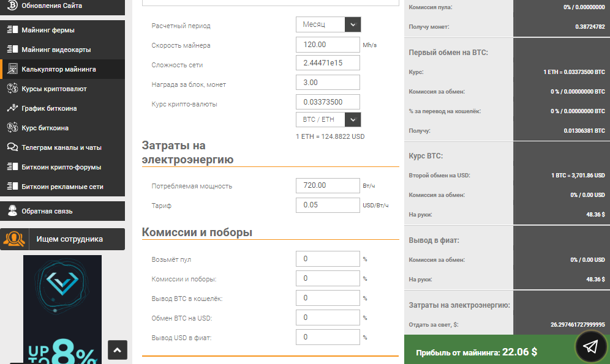The width and height of the screenshot is (610, 364).
Task: Click the arrow of the Месяц dropdown
Action: pyautogui.click(x=353, y=24)
